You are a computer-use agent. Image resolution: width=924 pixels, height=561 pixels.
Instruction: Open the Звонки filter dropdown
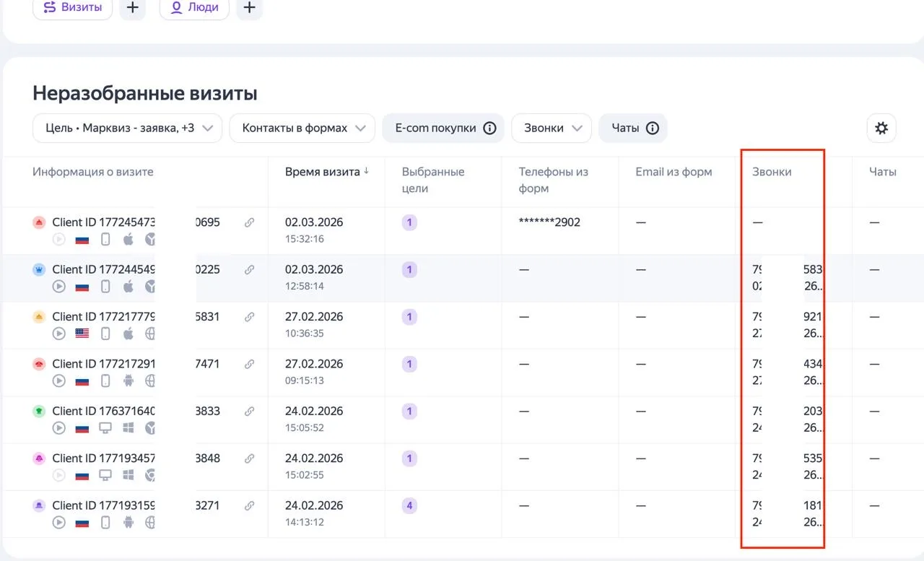pyautogui.click(x=552, y=129)
